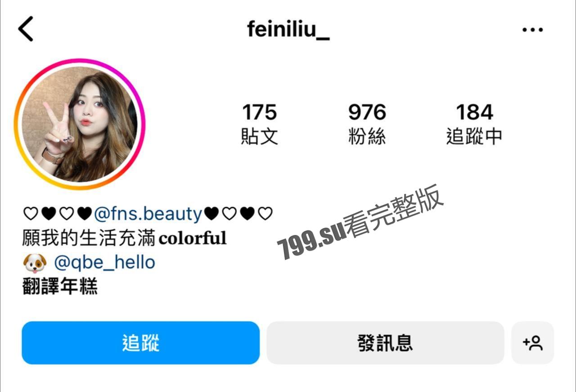Tap the 追蹤中 following label
The height and width of the screenshot is (392, 576).
point(474,136)
